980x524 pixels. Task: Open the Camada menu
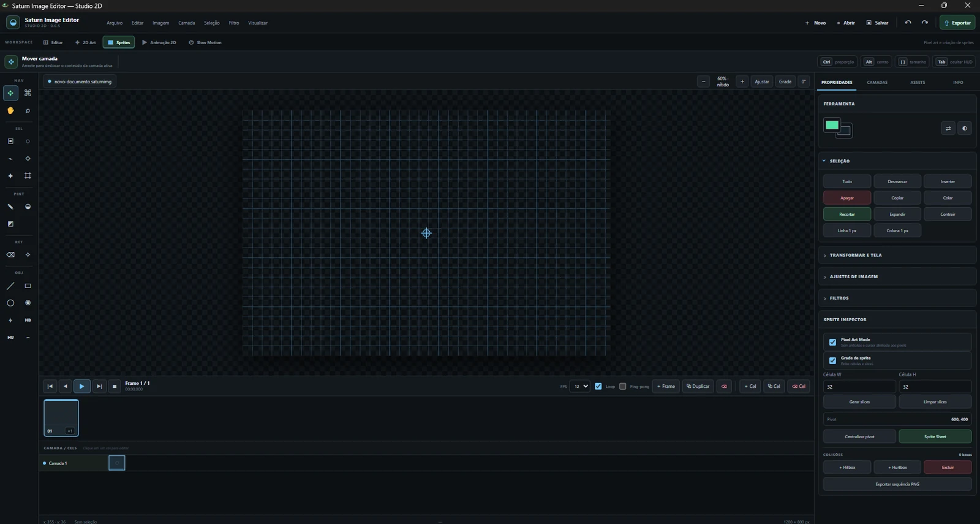coord(187,23)
